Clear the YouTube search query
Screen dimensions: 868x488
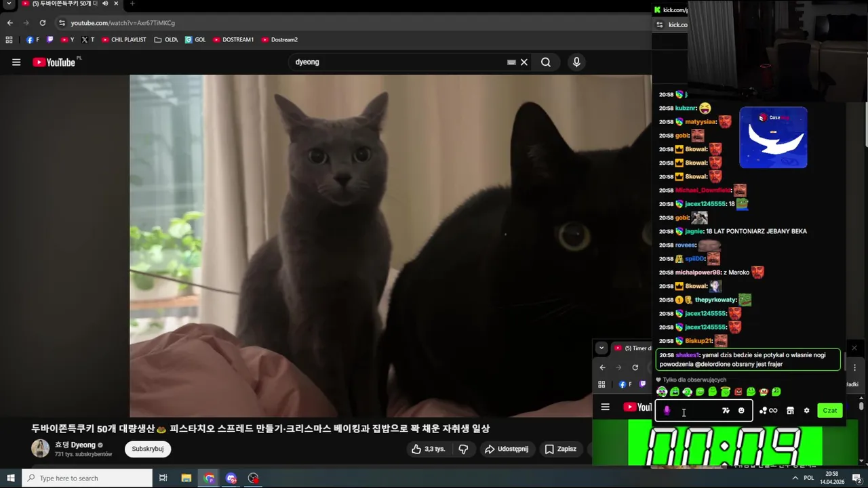pos(524,62)
